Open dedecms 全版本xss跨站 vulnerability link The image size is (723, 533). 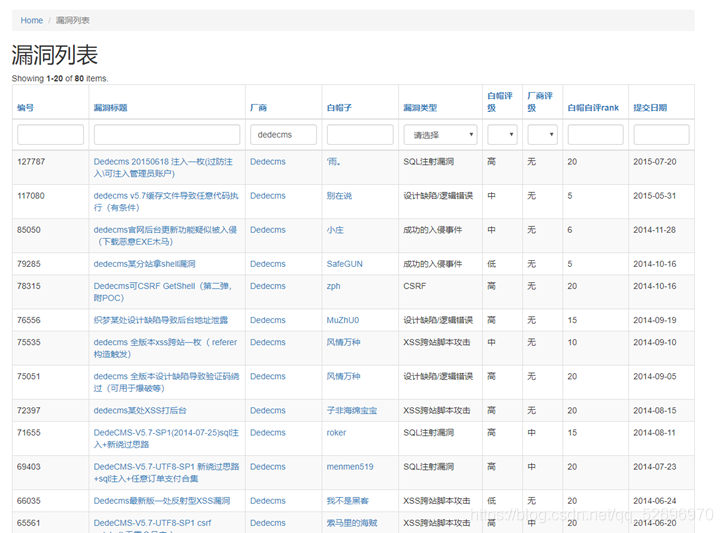click(165, 348)
